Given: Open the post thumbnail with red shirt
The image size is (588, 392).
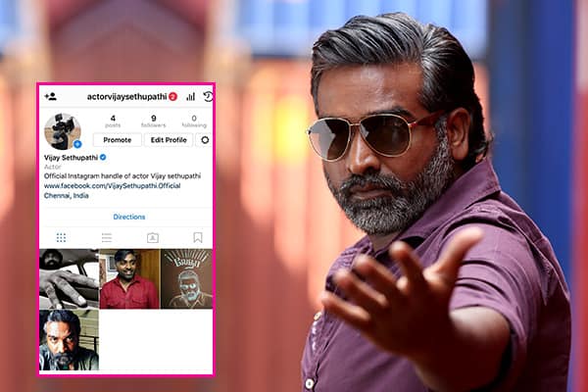Looking at the screenshot, I should (128, 278).
